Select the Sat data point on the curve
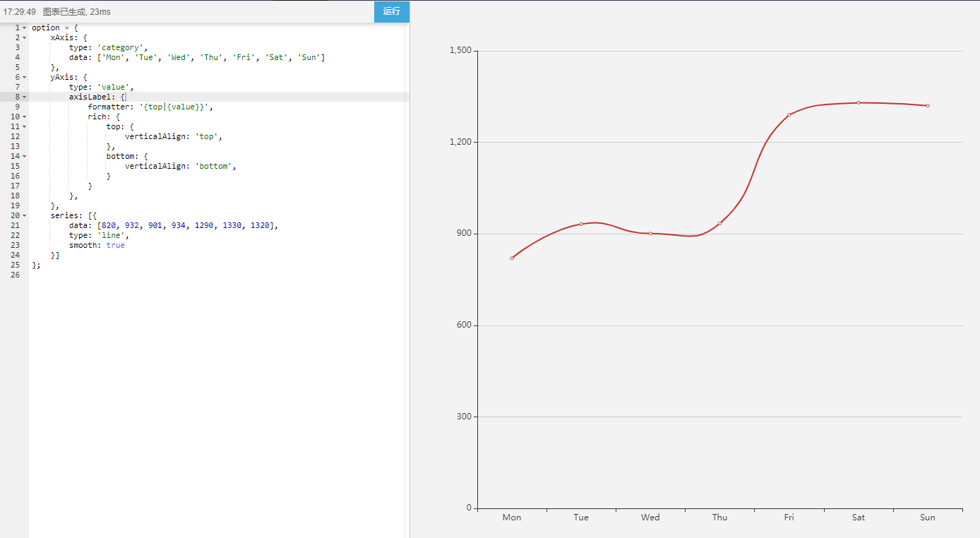Screen dimensions: 980x538 click(x=859, y=102)
